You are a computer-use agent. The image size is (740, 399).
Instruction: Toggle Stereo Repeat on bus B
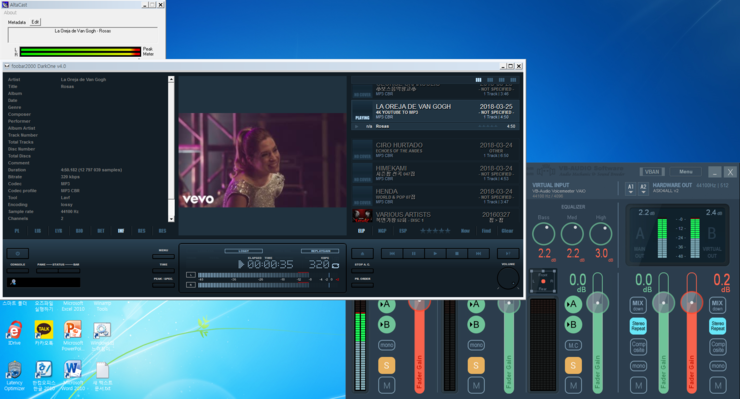tap(718, 326)
